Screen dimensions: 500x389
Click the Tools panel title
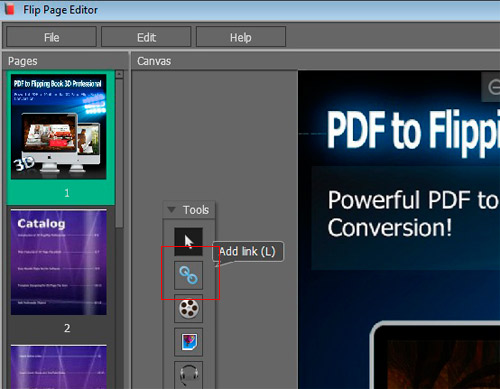(x=196, y=210)
